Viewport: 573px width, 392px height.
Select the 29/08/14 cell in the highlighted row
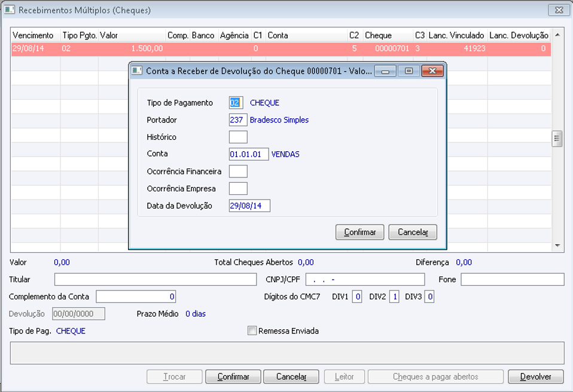coord(36,48)
